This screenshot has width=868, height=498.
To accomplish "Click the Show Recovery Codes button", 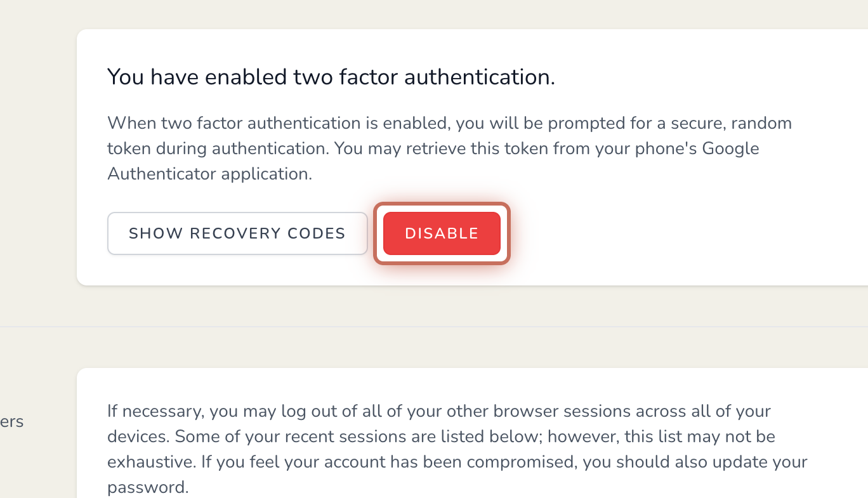I will coord(237,233).
